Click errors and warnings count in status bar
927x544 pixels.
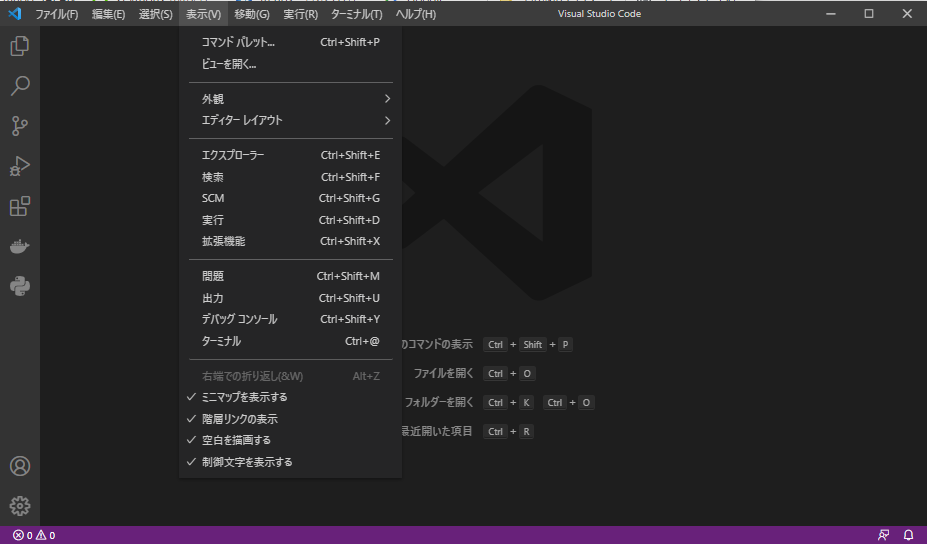34,535
